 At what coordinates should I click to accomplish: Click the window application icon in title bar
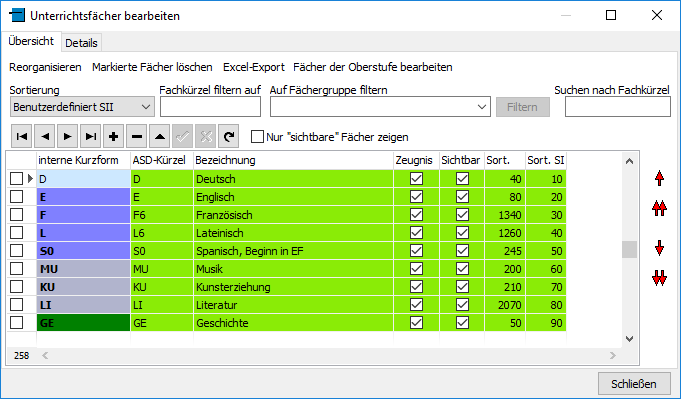pos(17,15)
